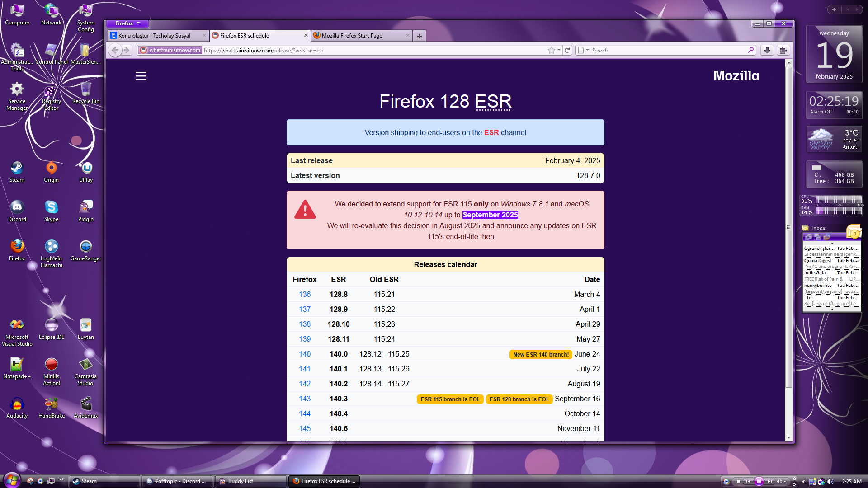Go to previous track in taskbar player
868x488 pixels.
[748, 481]
